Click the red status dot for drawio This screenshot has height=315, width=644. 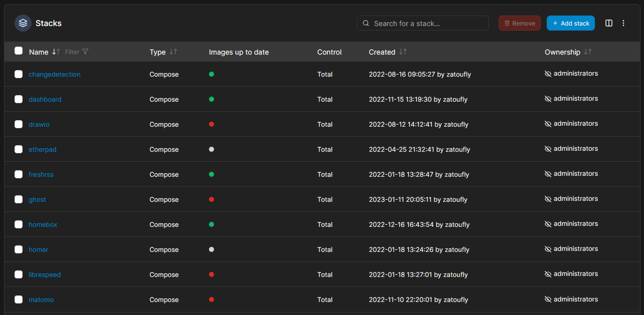pos(211,124)
